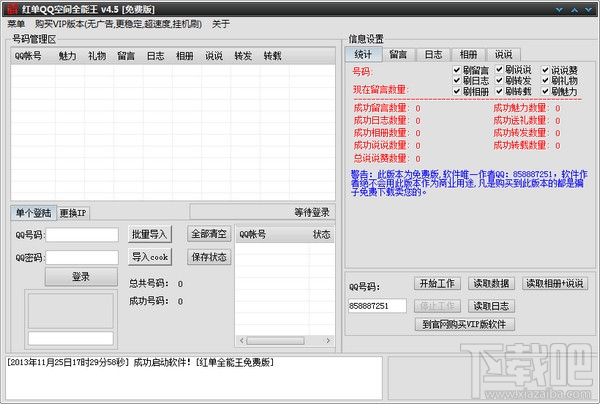600x404 pixels.
Task: Click the last down-arrow title bar icon
Action: tap(589, 10)
